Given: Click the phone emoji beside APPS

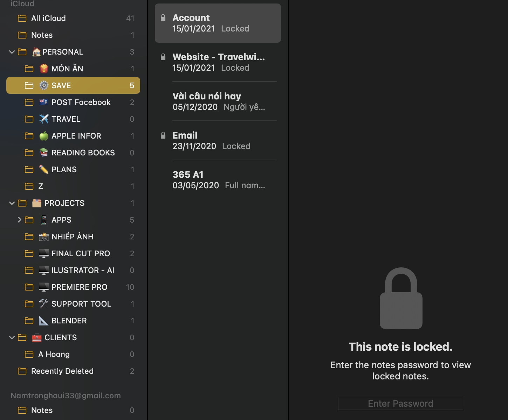Looking at the screenshot, I should [x=43, y=220].
